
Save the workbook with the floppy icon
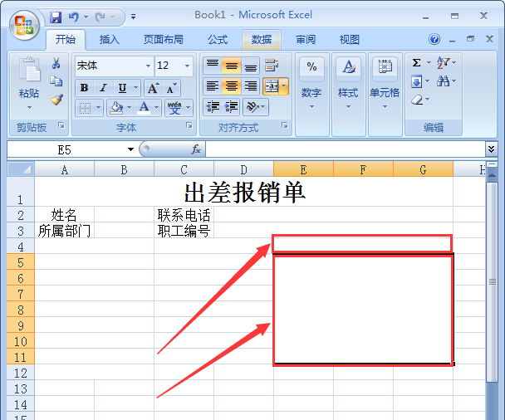(x=56, y=17)
